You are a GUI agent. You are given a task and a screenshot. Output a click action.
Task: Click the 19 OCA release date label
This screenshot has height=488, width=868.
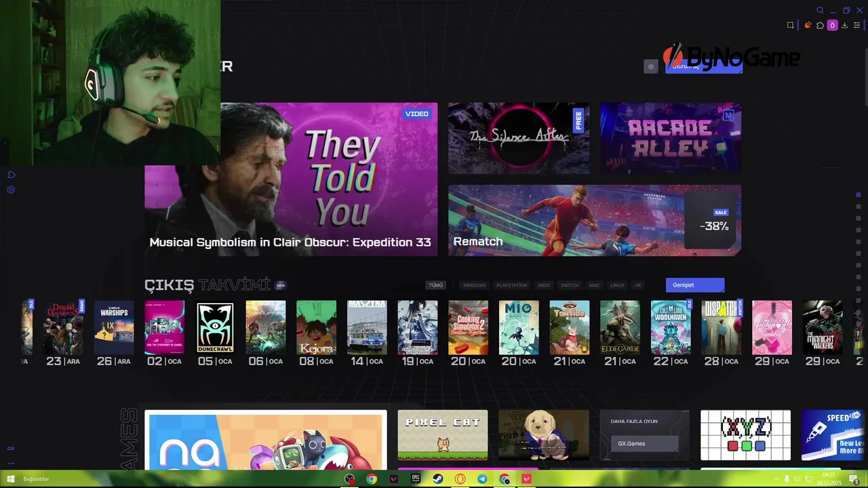417,361
